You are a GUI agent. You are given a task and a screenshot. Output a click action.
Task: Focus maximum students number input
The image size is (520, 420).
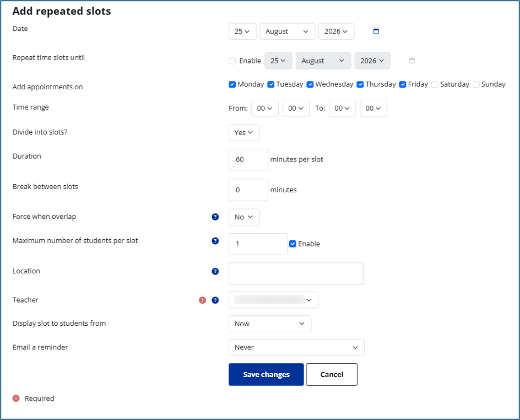click(x=258, y=244)
